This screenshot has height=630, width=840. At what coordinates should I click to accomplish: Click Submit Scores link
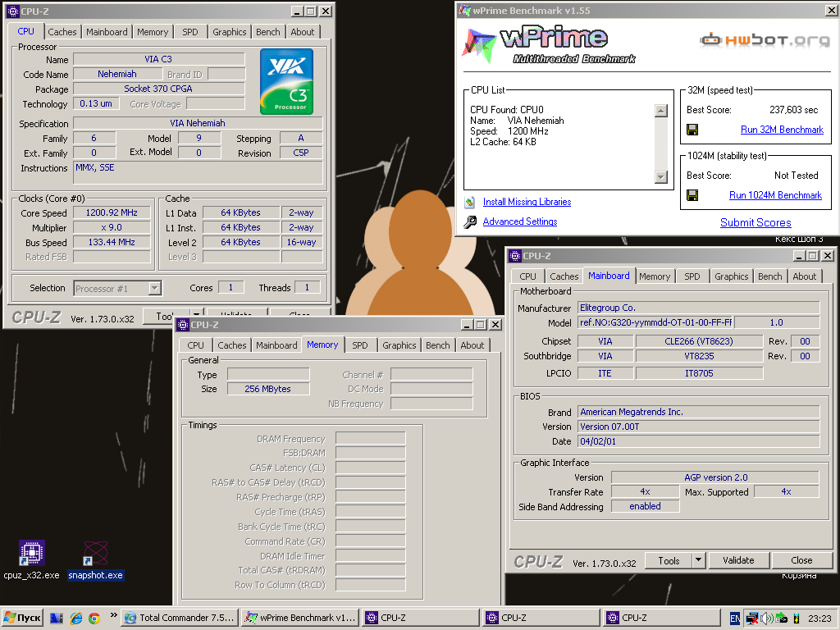[x=756, y=223]
